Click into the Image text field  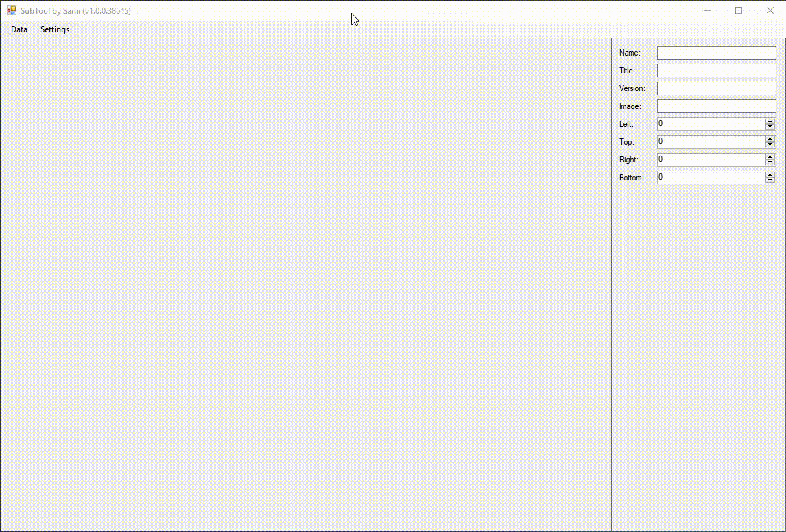click(716, 106)
